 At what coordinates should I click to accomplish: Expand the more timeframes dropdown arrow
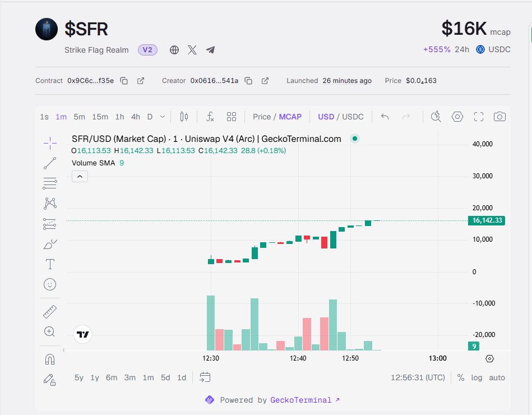163,117
